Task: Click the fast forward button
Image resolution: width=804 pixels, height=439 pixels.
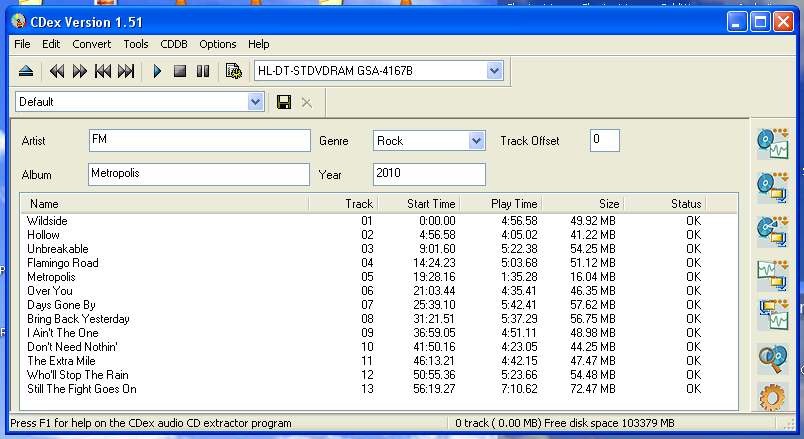Action: click(x=79, y=71)
